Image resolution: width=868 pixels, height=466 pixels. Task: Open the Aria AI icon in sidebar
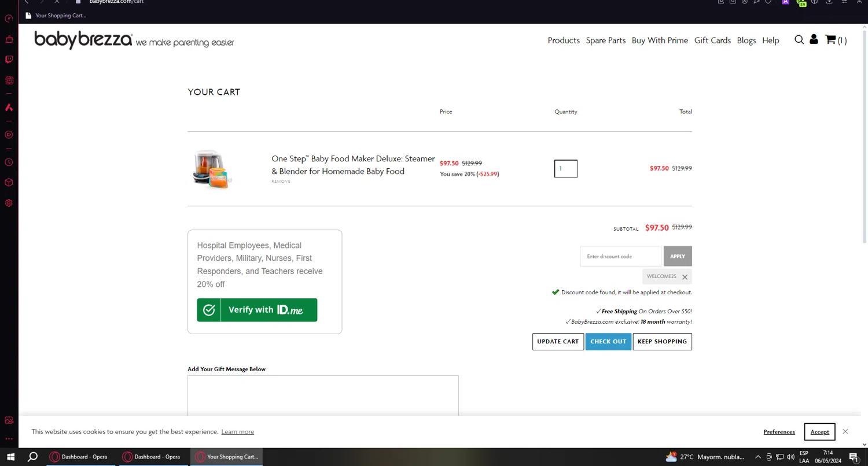tap(9, 108)
